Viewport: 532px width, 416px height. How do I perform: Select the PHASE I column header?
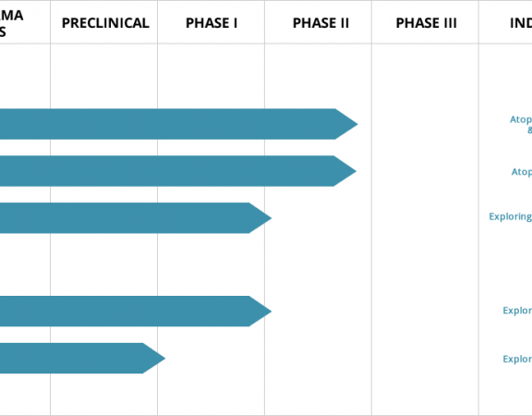[x=212, y=23]
